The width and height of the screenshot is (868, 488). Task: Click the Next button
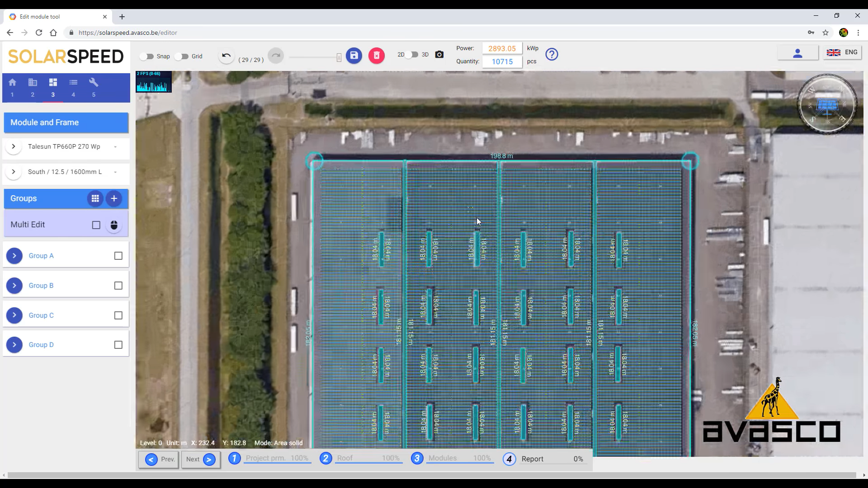point(201,459)
